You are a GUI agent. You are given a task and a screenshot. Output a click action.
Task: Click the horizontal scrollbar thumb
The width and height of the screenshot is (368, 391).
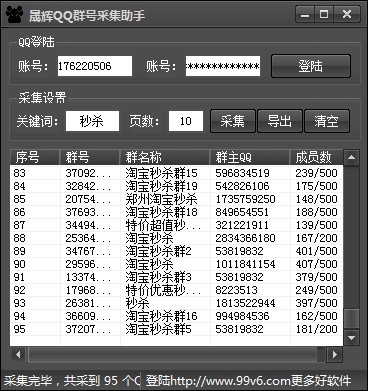pyautogui.click(x=172, y=354)
